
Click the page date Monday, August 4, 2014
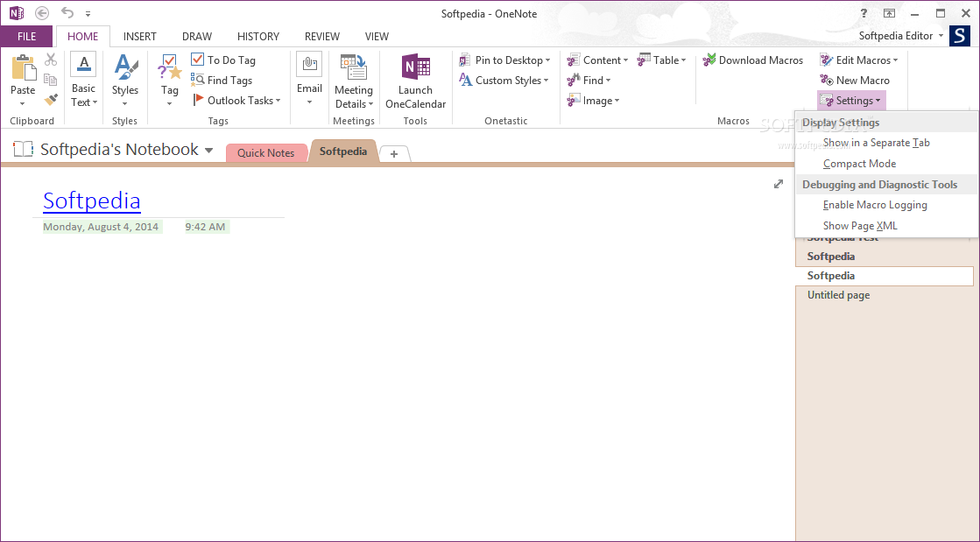click(x=101, y=227)
